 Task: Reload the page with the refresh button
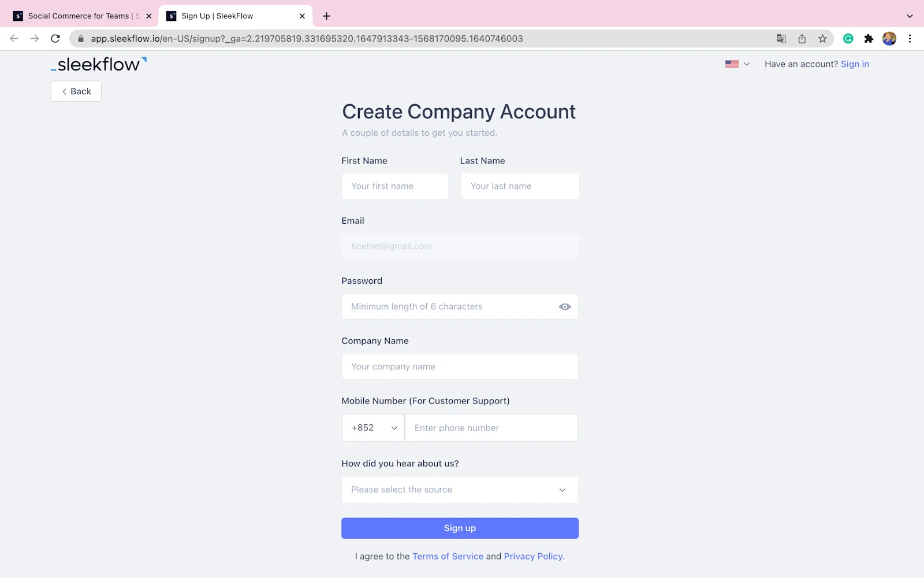point(55,39)
